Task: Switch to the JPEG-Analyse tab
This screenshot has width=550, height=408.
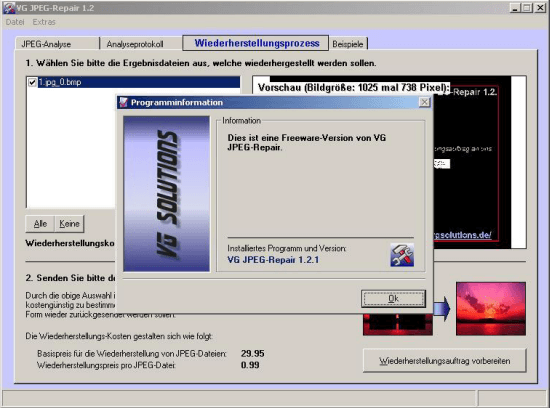Action: click(x=46, y=44)
